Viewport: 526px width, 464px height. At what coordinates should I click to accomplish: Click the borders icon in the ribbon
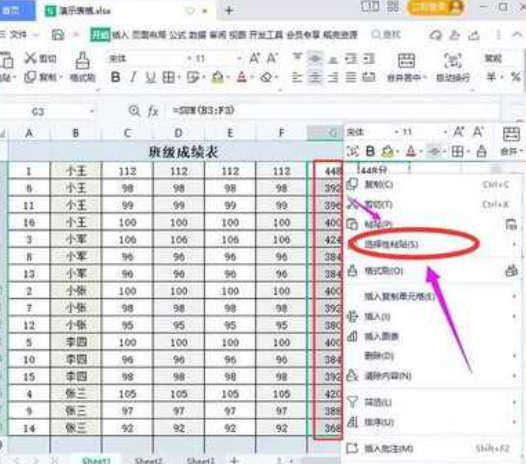168,78
